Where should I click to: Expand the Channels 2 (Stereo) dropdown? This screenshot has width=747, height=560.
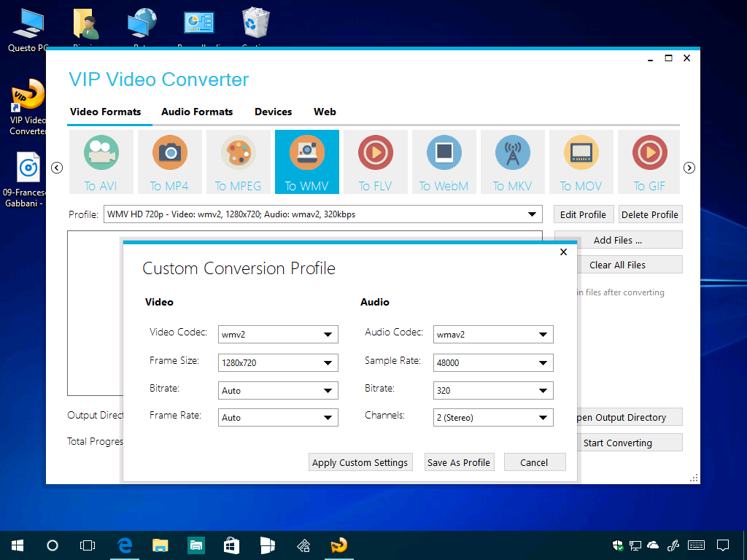pos(493,418)
